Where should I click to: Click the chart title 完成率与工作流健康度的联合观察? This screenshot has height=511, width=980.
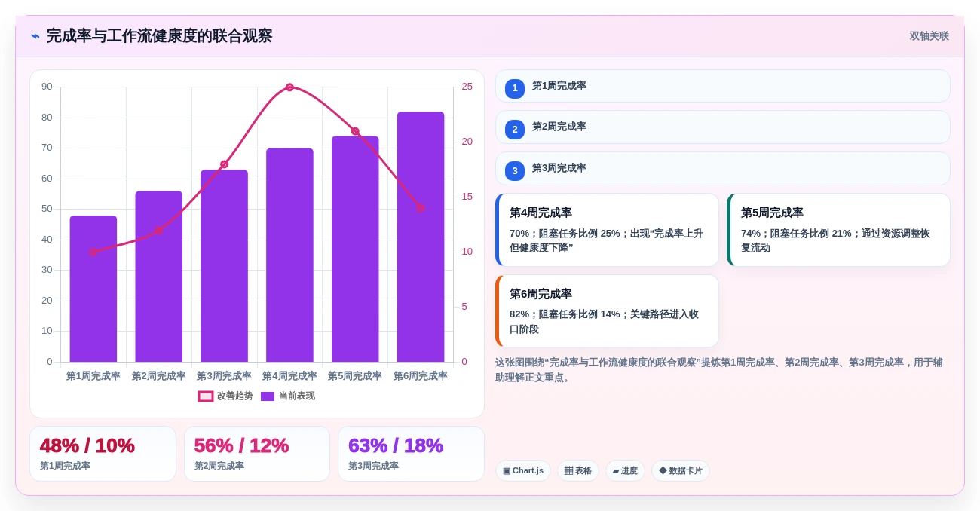[x=159, y=36]
